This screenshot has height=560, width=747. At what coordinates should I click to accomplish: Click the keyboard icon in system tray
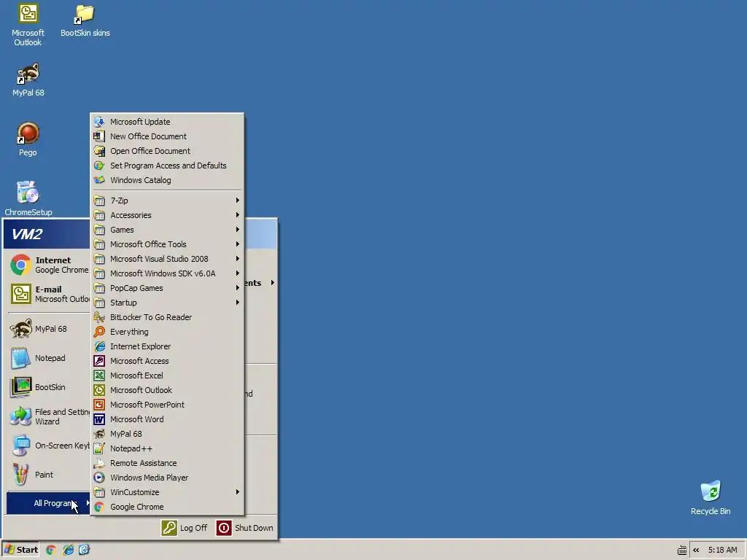[682, 551]
